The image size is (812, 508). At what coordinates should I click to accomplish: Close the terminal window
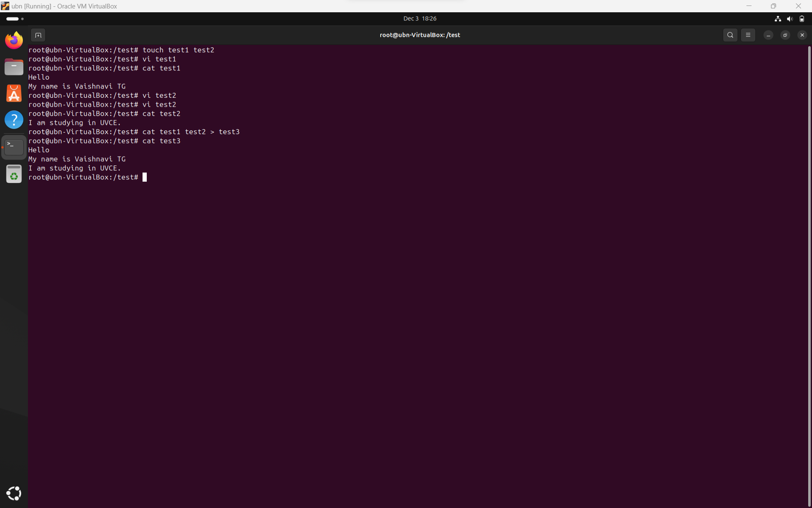click(x=802, y=35)
